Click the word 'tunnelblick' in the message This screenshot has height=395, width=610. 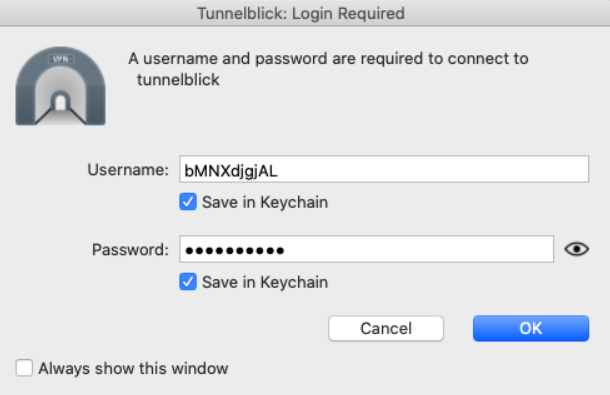(x=178, y=79)
